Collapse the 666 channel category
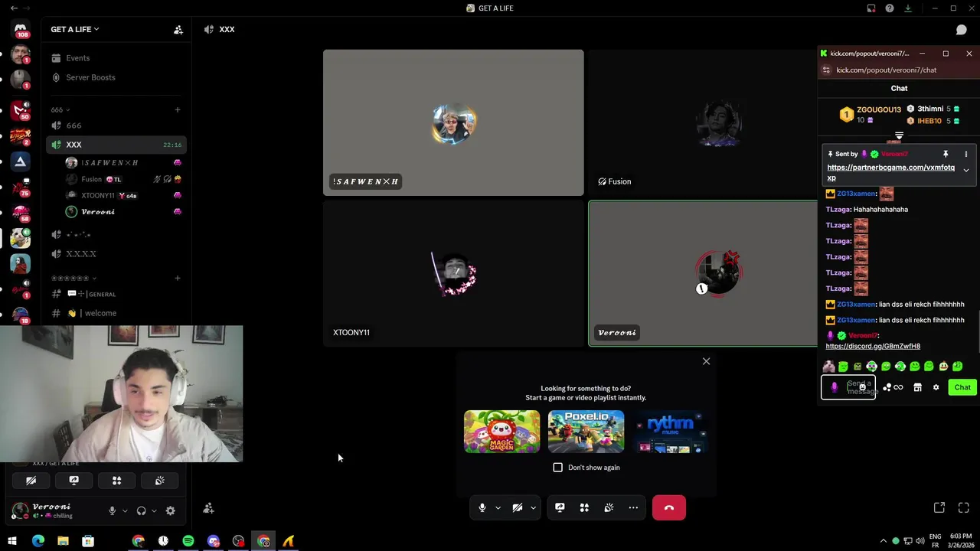The height and width of the screenshot is (551, 980). pos(60,110)
